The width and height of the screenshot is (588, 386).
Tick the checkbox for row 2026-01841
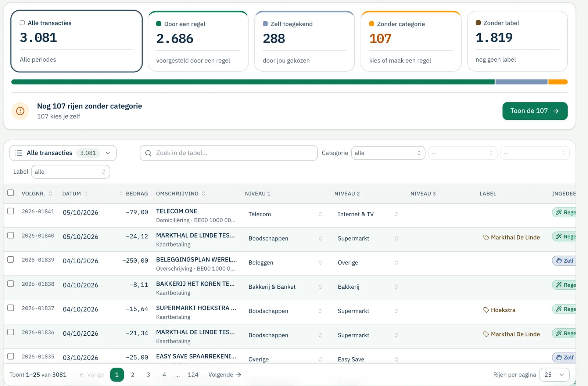pos(11,211)
